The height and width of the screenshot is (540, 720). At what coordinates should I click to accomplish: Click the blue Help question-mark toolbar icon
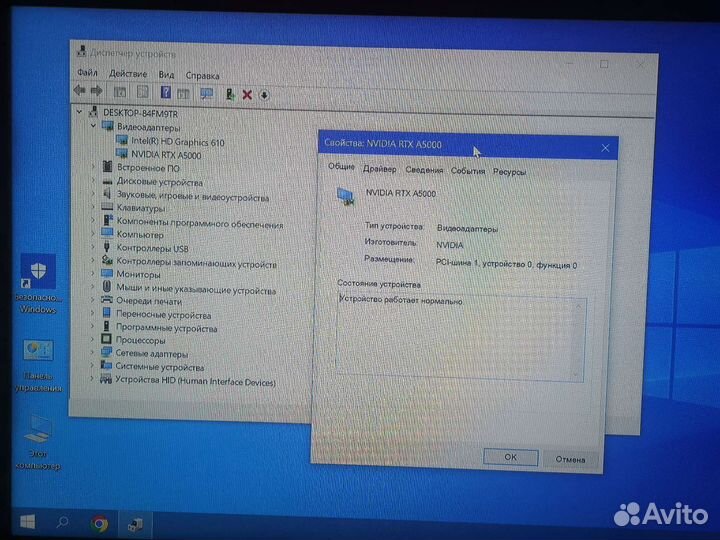tap(166, 92)
